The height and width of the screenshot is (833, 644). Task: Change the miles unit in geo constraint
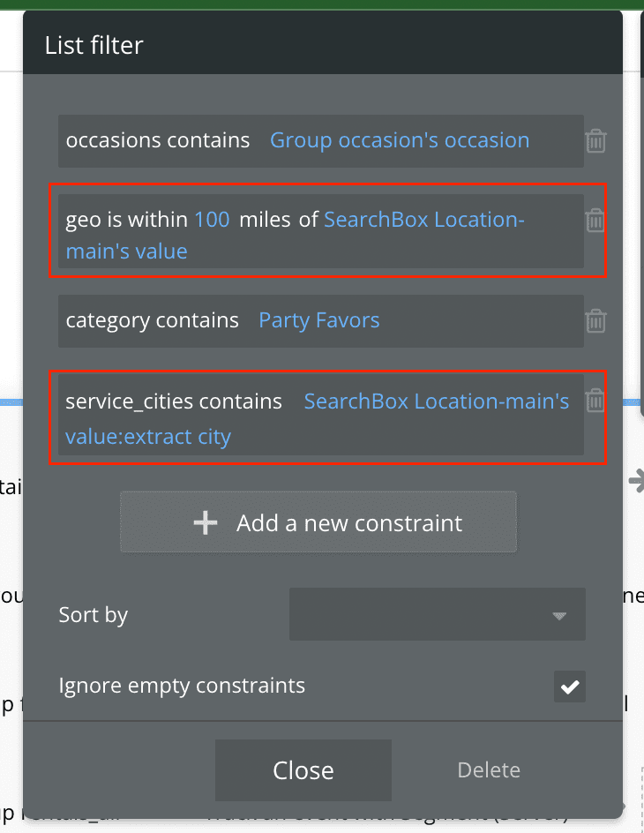tap(265, 220)
